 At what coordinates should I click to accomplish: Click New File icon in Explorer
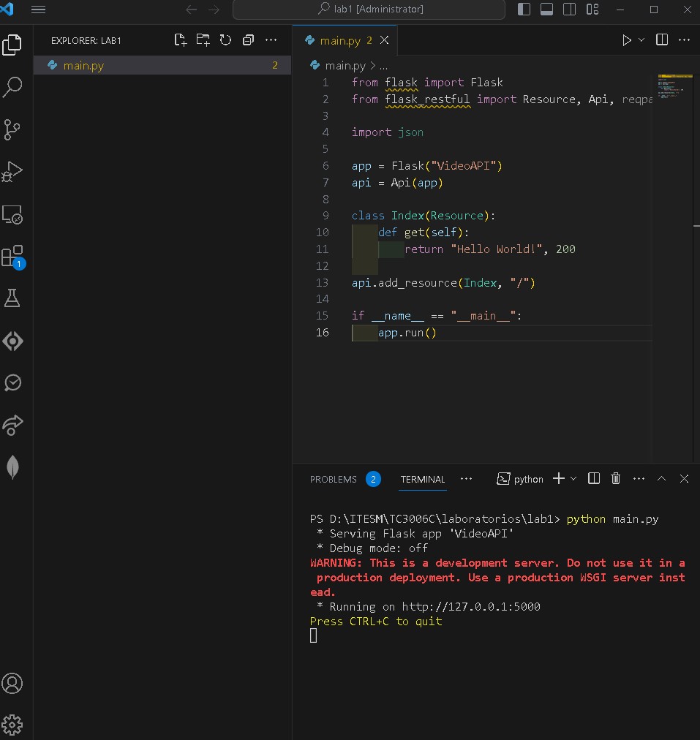pyautogui.click(x=180, y=40)
